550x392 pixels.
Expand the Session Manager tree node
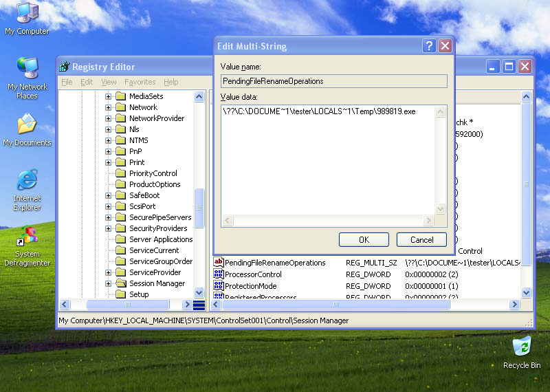[x=108, y=283]
